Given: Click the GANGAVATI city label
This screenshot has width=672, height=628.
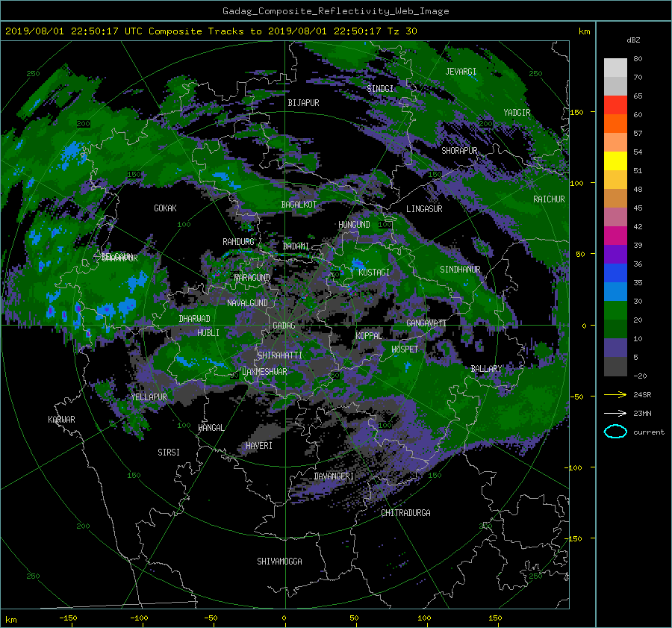Looking at the screenshot, I should (x=426, y=323).
